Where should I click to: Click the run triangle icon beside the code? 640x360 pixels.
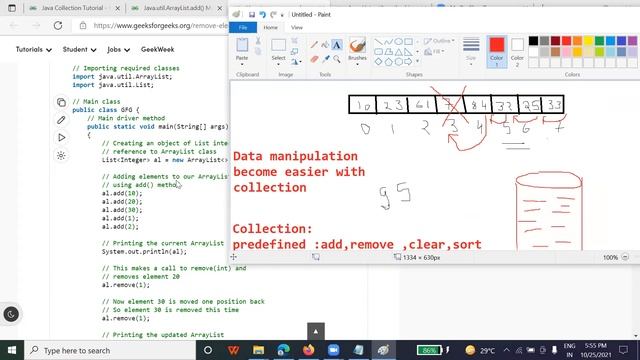61,138
